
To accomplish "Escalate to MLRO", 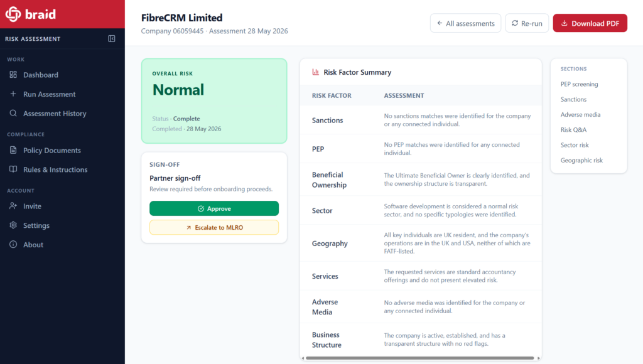I will [214, 227].
